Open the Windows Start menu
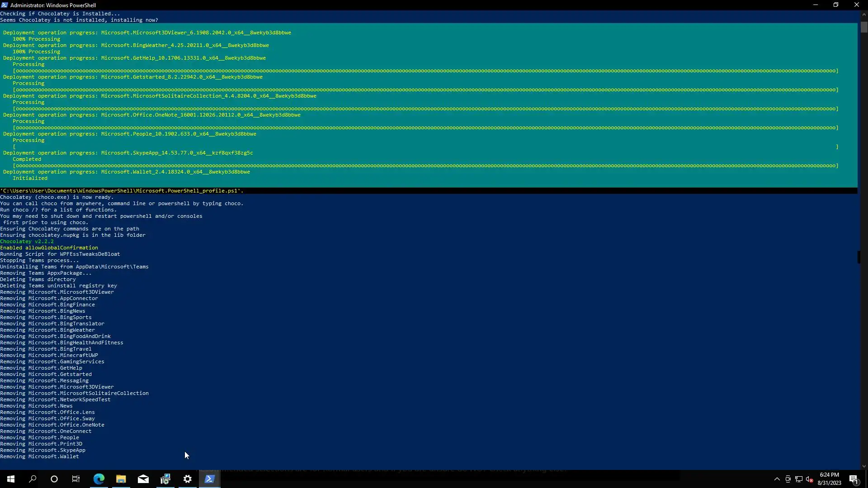The height and width of the screenshot is (488, 868). [11, 479]
